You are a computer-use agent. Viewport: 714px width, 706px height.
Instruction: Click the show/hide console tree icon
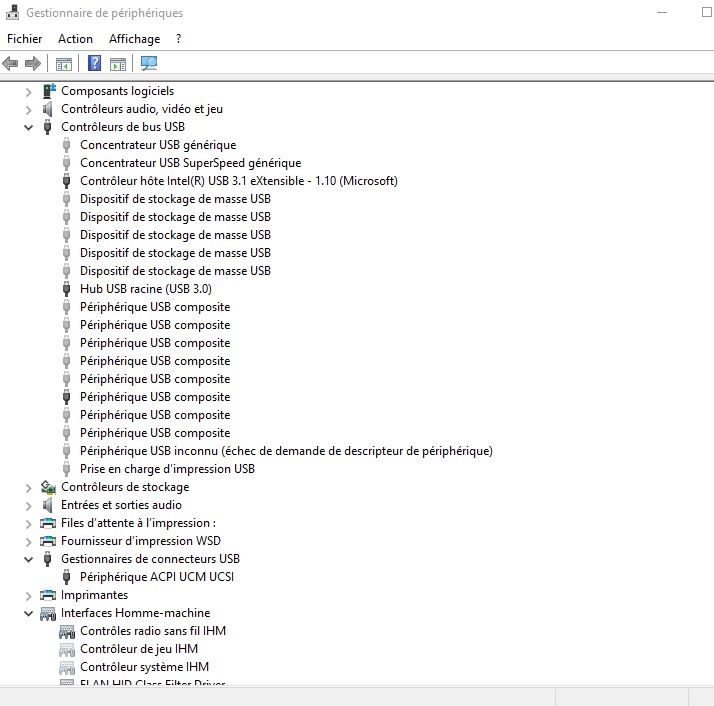point(64,64)
